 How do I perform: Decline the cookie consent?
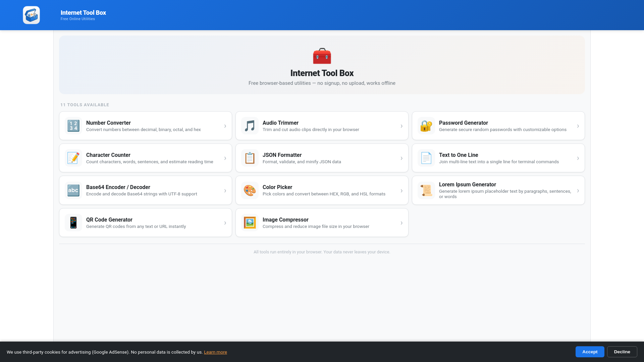click(622, 352)
